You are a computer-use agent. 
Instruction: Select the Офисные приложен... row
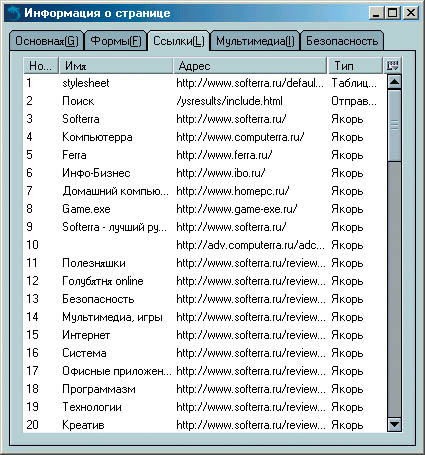(x=205, y=371)
